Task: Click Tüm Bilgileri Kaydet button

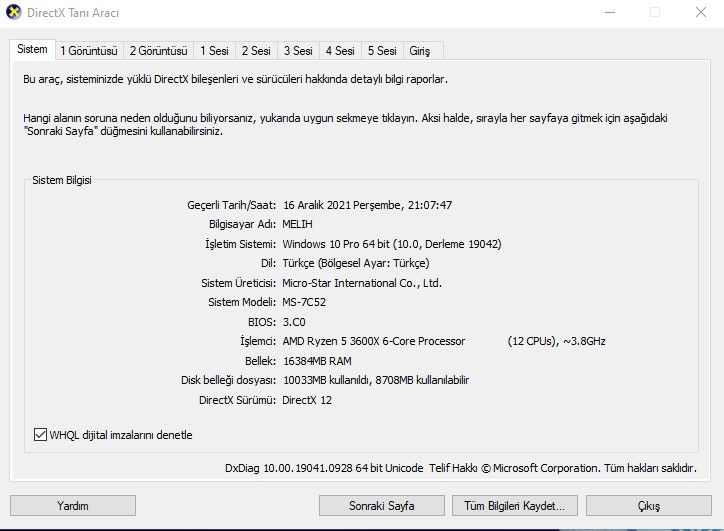Action: (515, 506)
